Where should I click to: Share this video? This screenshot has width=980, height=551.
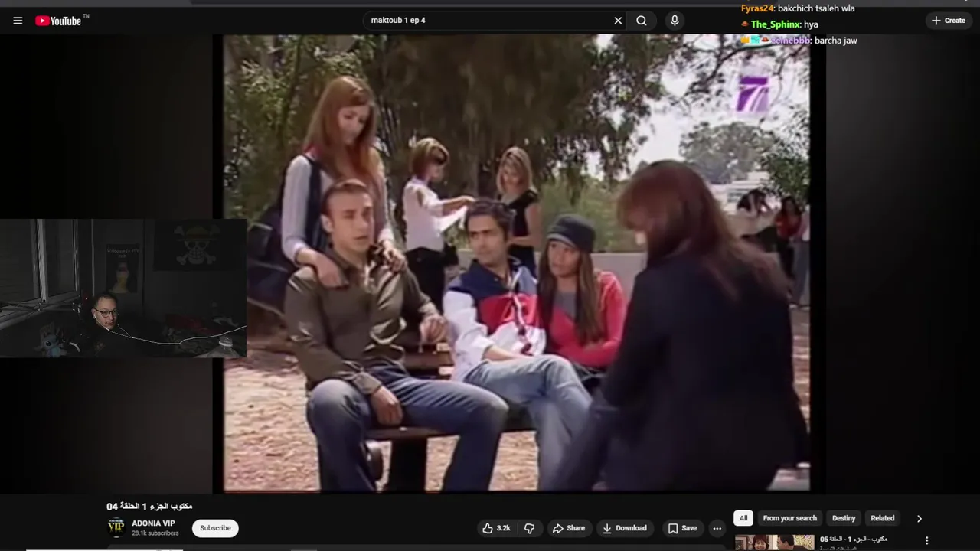click(x=569, y=528)
